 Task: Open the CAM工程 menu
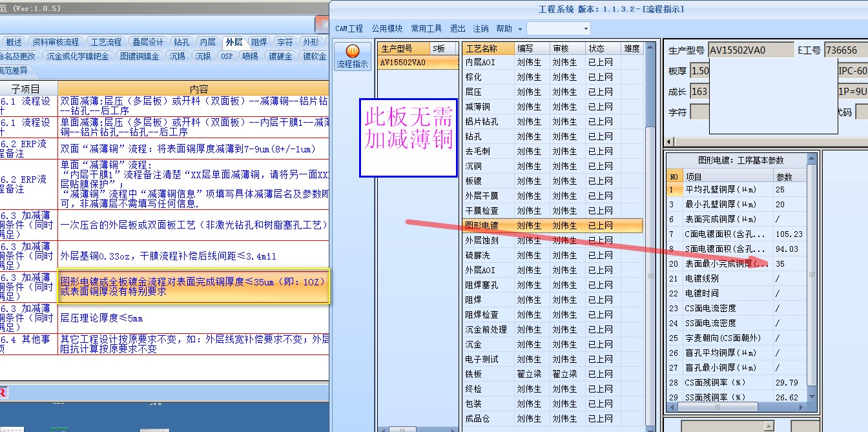point(349,28)
